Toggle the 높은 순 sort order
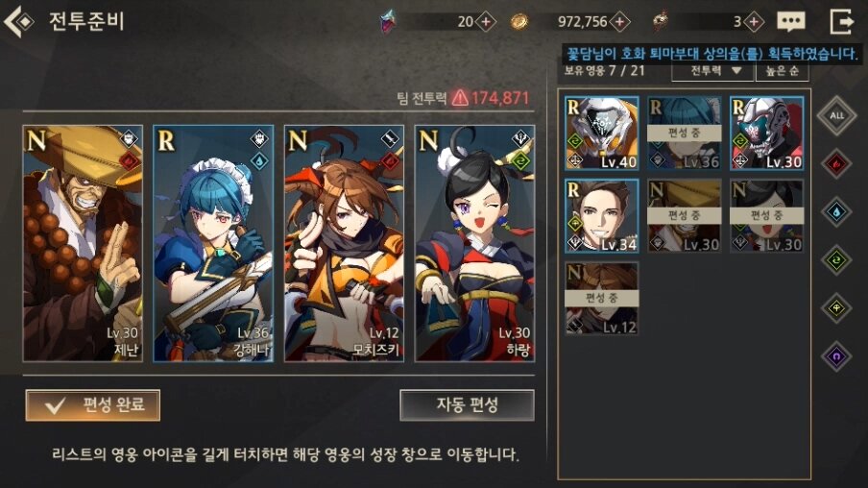 point(782,71)
